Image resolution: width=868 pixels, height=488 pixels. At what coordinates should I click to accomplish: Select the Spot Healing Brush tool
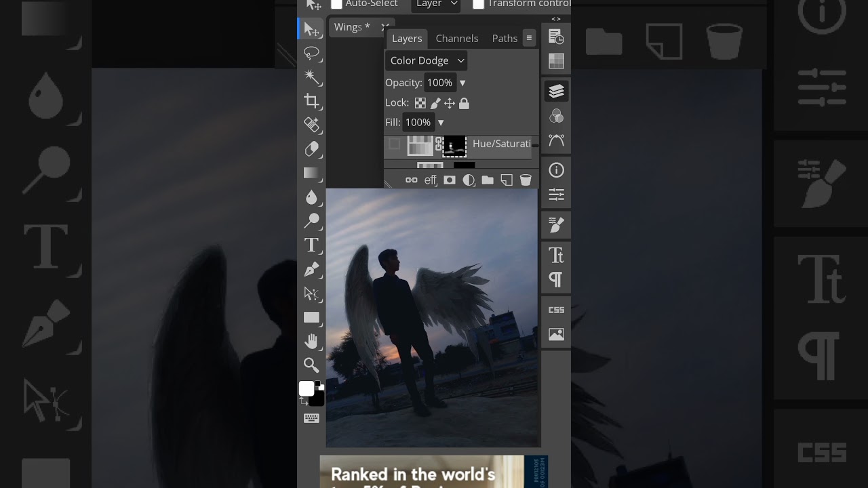click(x=312, y=125)
